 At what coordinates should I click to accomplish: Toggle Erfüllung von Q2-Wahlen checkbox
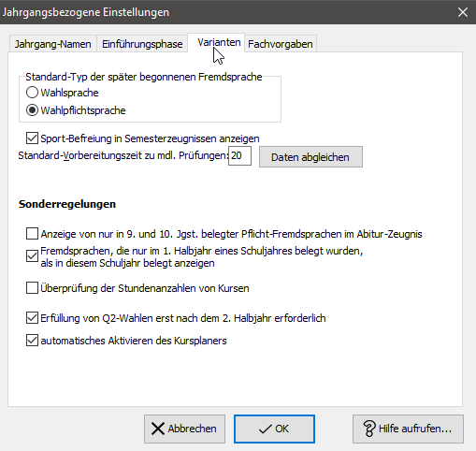click(x=32, y=318)
